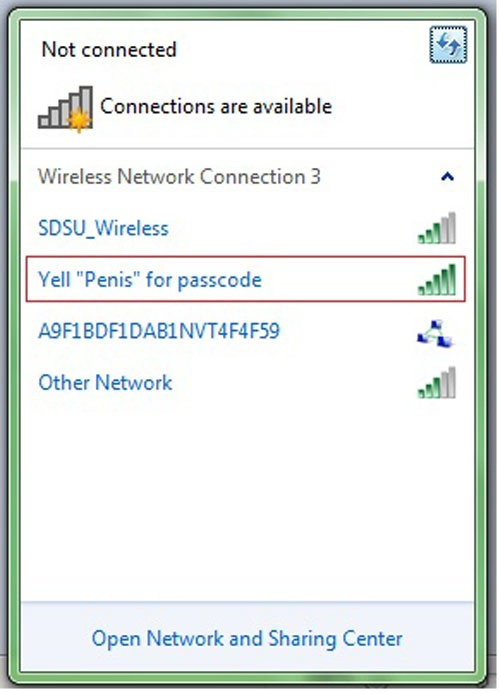Image resolution: width=500 pixels, height=692 pixels.
Task: Click the Not connected status text
Action: point(109,49)
